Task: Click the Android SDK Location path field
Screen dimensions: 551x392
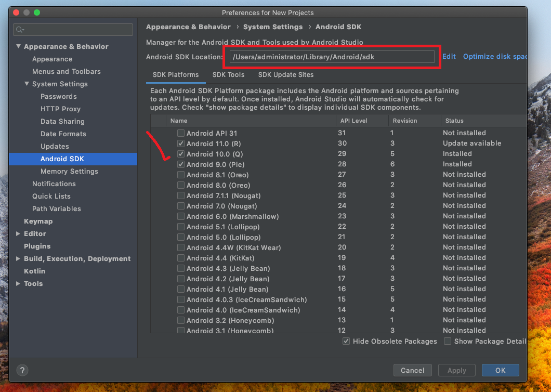Action: 332,57
